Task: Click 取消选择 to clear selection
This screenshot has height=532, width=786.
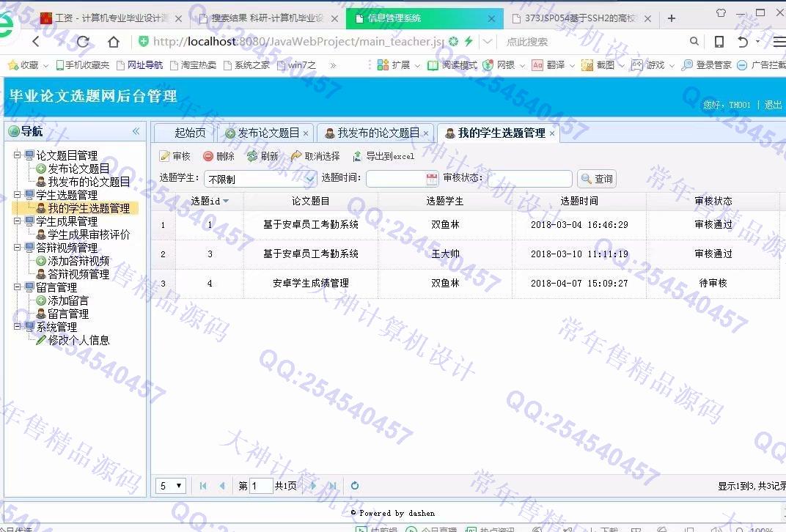Action: tap(315, 156)
